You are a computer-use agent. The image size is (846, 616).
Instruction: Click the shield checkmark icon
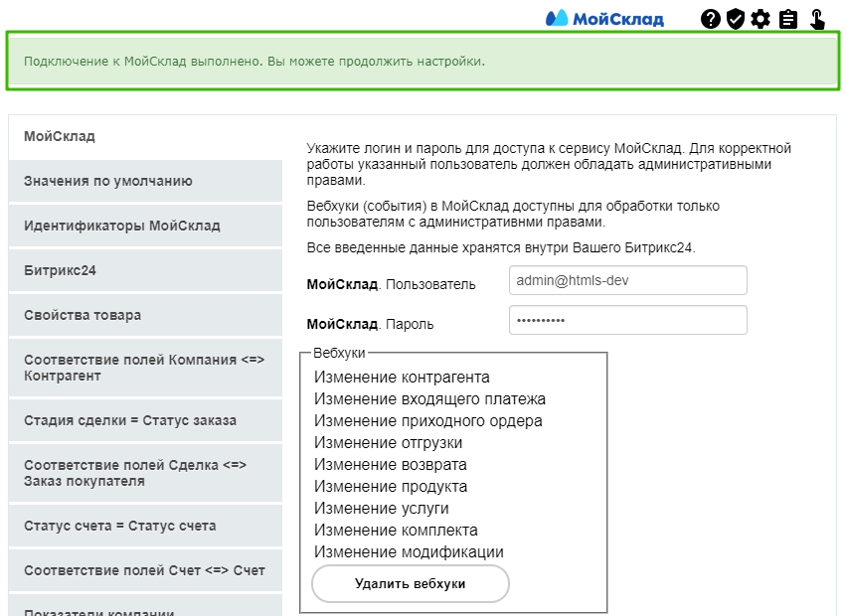click(x=736, y=19)
